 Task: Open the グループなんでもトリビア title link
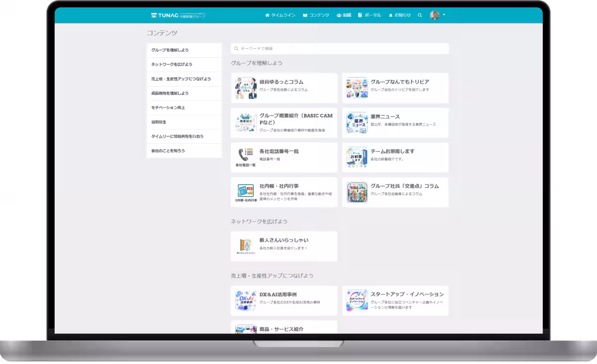[399, 82]
